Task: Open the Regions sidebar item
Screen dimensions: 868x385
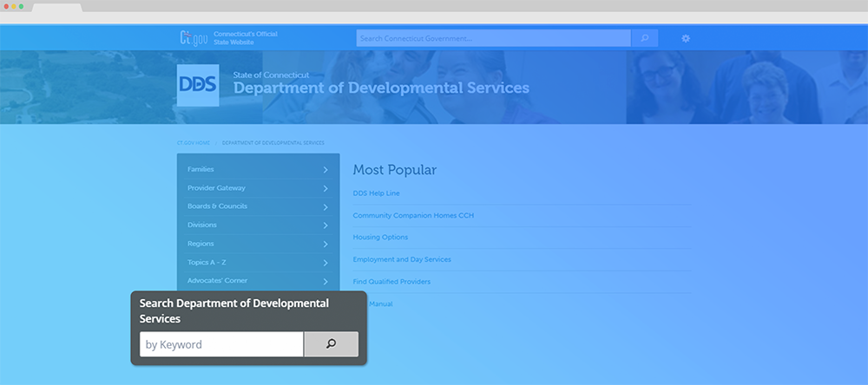Action: (201, 244)
